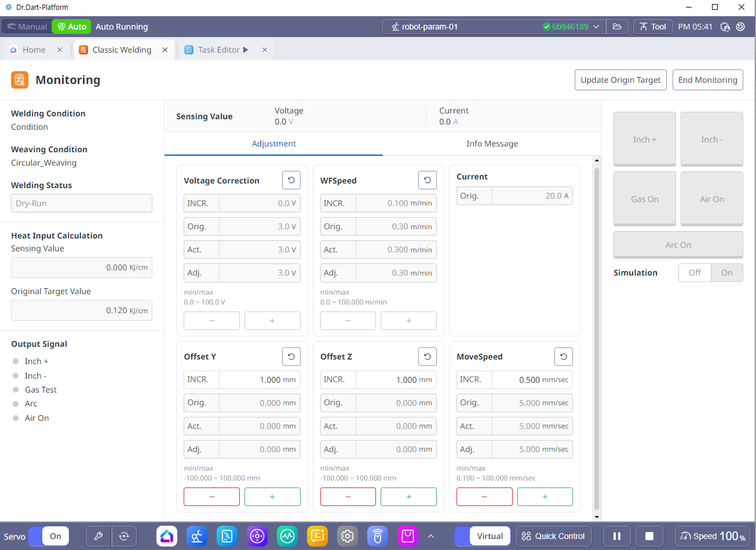Reset the Voltage Correction adjustment
This screenshot has height=550, width=756.
click(291, 181)
